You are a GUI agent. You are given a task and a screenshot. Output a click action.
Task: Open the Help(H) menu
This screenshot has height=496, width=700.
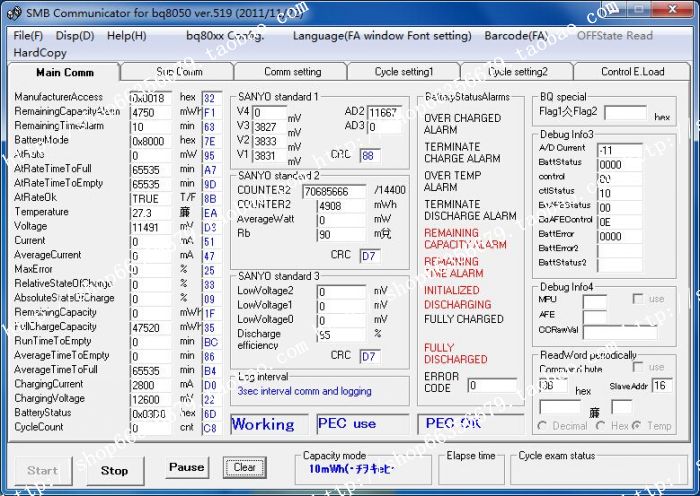point(127,36)
